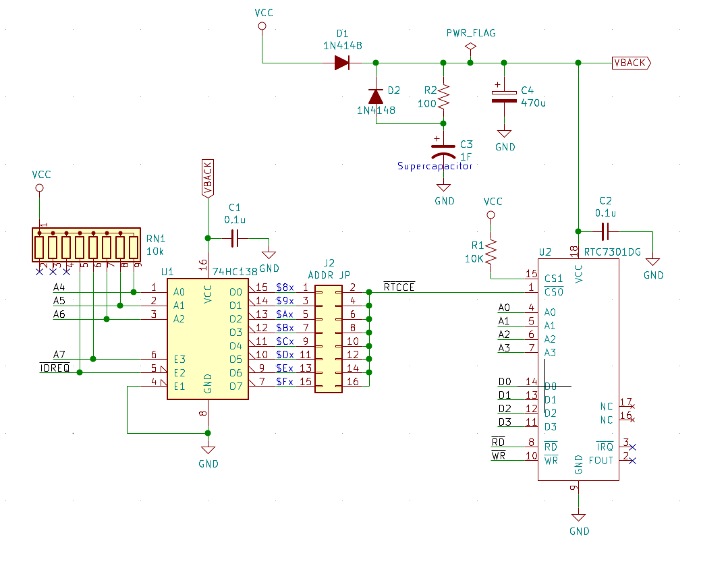This screenshot has width=728, height=568.
Task: Click the GND symbol beside C2
Action: (x=652, y=262)
